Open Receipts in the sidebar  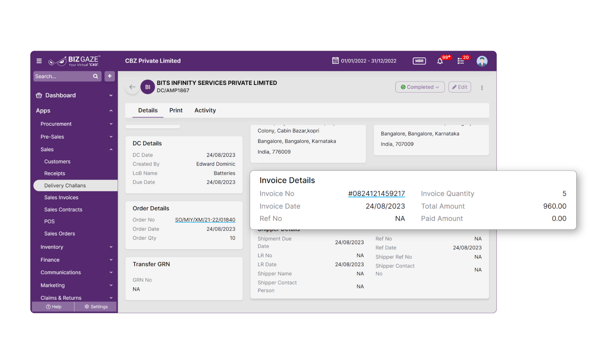(x=55, y=174)
